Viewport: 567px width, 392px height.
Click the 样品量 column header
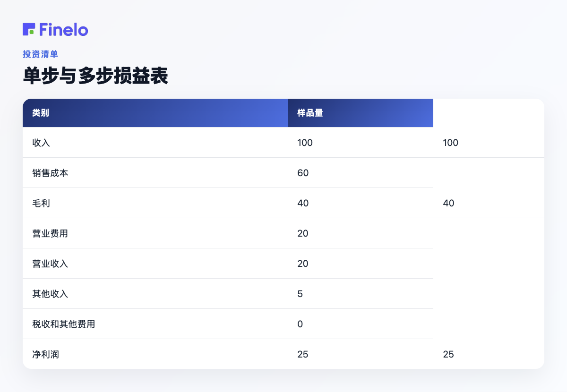(x=310, y=113)
